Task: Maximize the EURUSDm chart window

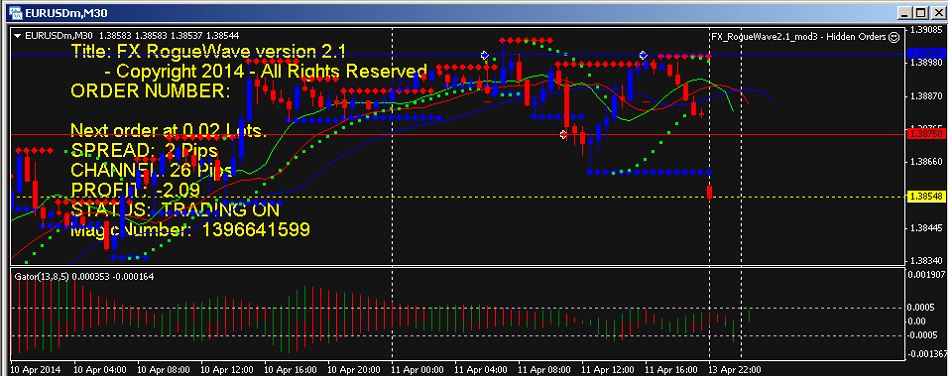Action: coord(920,12)
